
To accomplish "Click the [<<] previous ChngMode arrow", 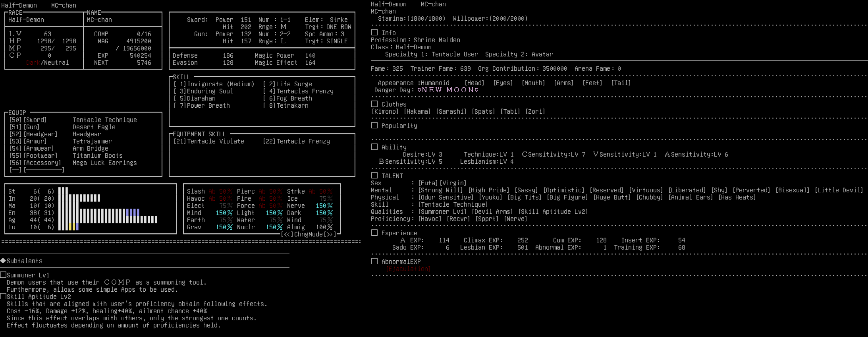I will (x=287, y=234).
